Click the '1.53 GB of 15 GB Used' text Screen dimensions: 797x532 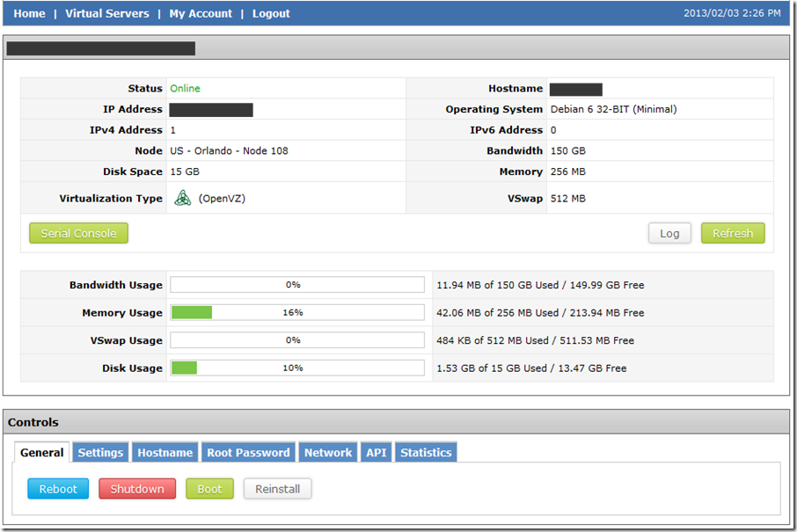pyautogui.click(x=492, y=368)
